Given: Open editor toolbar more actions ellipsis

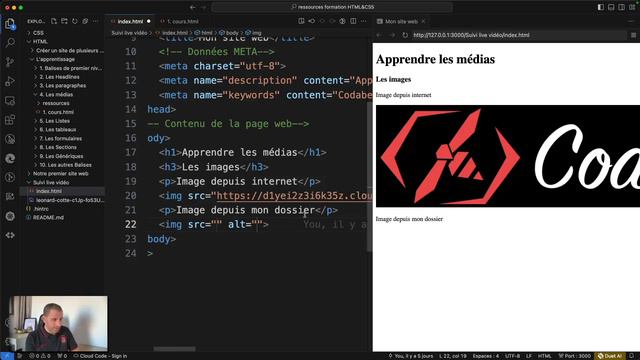Looking at the screenshot, I should [364, 21].
